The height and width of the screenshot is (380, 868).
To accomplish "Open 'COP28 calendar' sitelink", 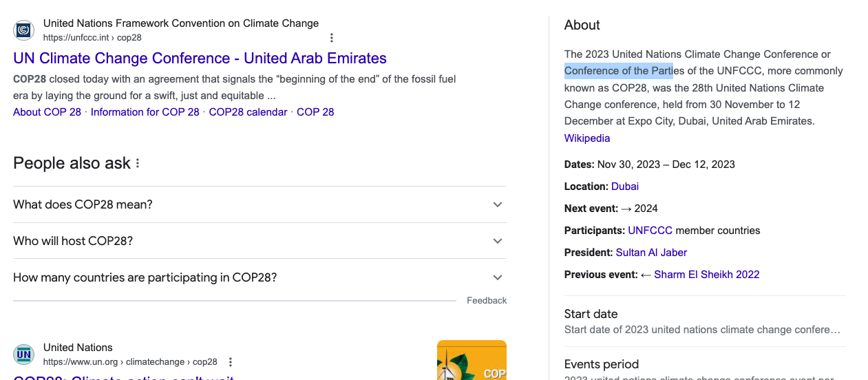I will tap(248, 112).
